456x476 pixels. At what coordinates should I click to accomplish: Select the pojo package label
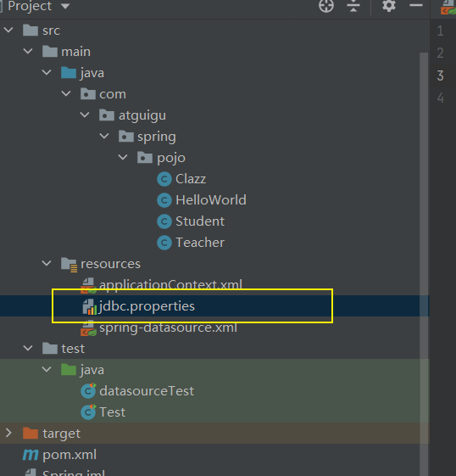click(171, 159)
